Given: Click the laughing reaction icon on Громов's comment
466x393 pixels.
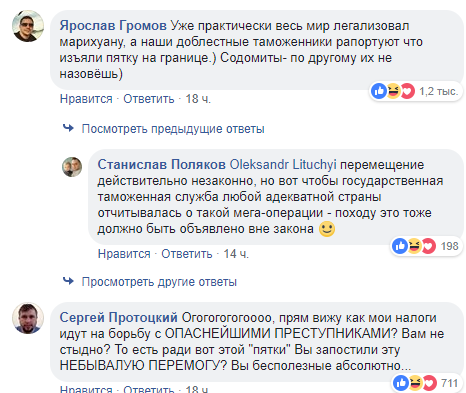Looking at the screenshot, I should pos(393,91).
